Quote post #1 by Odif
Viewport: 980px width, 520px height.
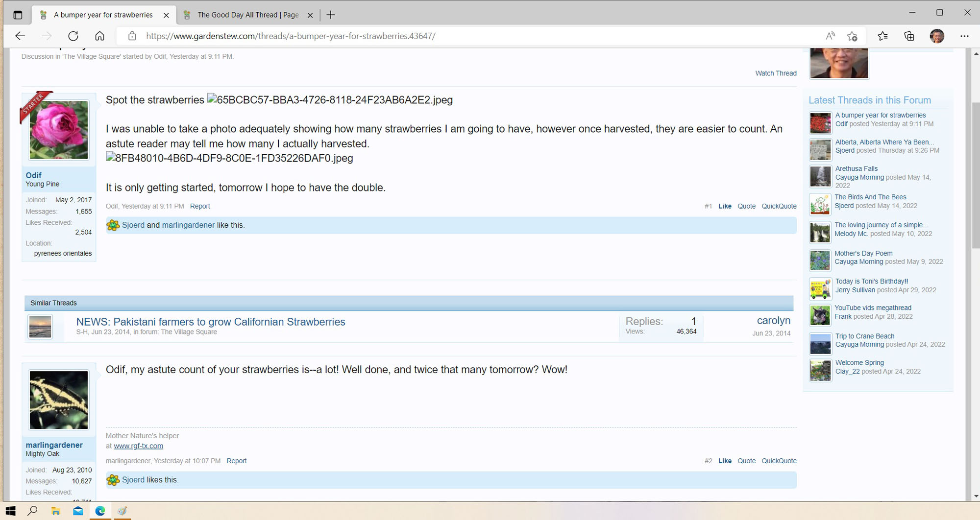click(746, 206)
